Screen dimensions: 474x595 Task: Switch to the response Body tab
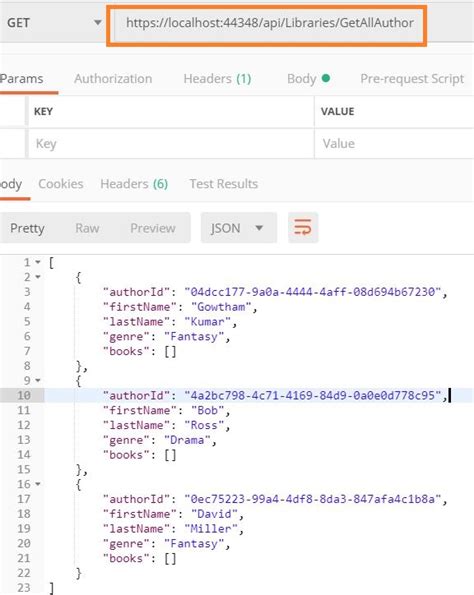point(11,184)
